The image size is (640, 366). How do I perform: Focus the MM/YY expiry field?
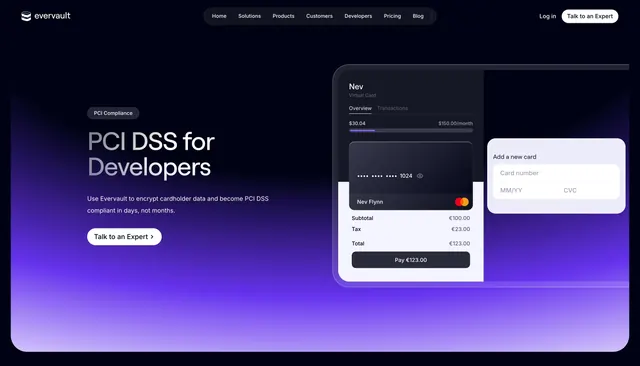click(x=524, y=190)
